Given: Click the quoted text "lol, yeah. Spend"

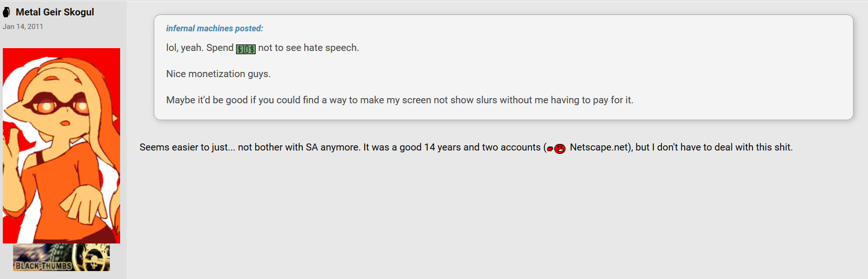Looking at the screenshot, I should click(x=200, y=48).
